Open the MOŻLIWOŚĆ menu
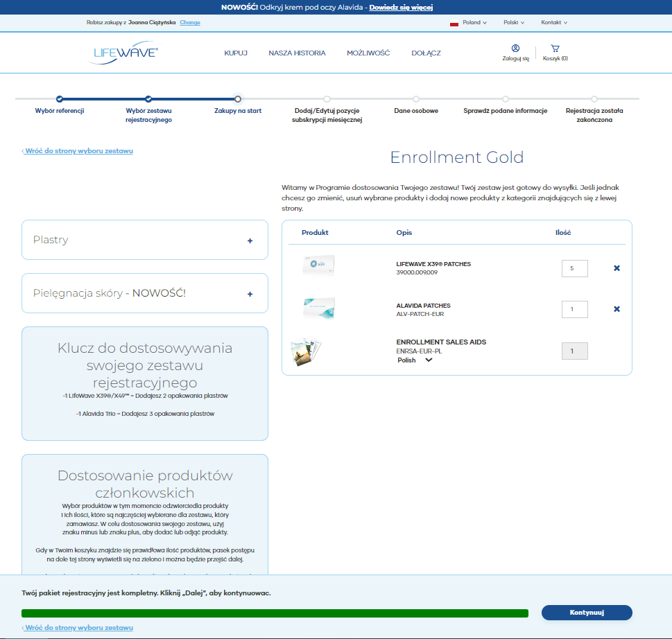The width and height of the screenshot is (672, 639). (x=368, y=53)
